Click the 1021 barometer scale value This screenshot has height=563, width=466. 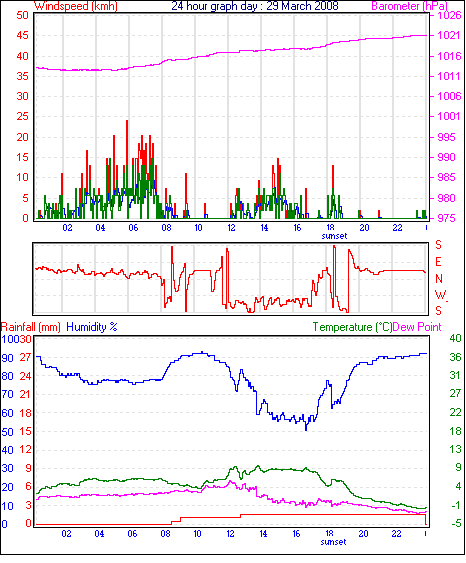tap(448, 35)
